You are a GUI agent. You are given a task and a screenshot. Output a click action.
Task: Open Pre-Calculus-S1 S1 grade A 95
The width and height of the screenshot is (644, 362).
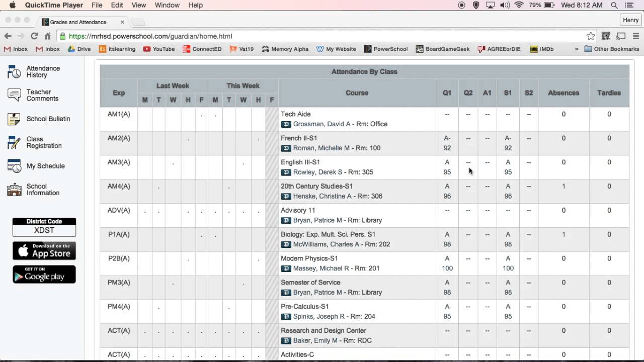508,312
